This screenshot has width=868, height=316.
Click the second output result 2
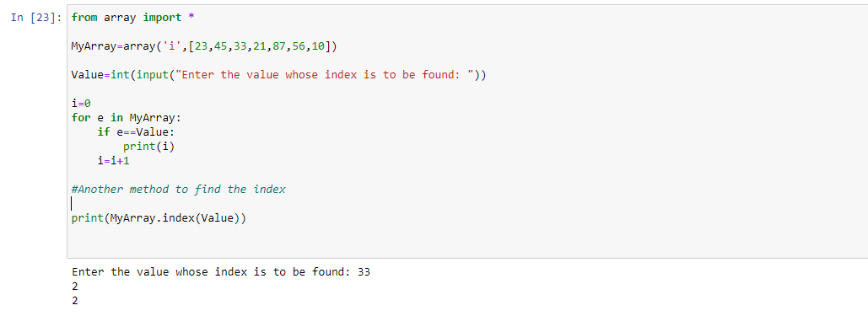(x=75, y=301)
